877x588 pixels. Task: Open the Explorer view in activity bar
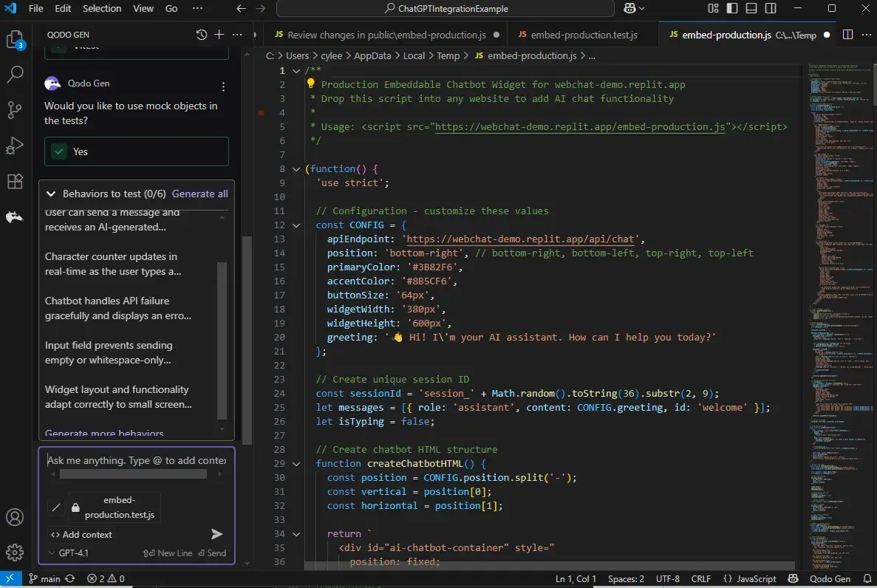point(16,40)
